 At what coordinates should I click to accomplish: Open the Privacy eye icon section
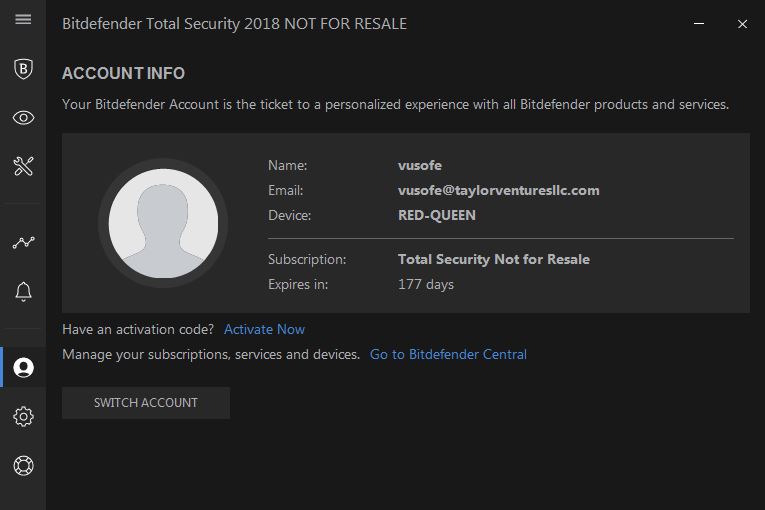pyautogui.click(x=23, y=118)
